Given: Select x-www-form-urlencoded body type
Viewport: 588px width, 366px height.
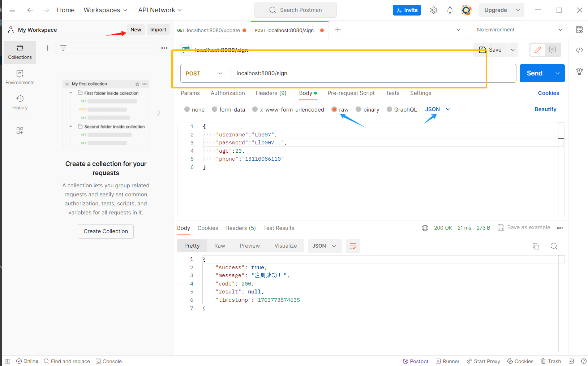Looking at the screenshot, I should 255,109.
